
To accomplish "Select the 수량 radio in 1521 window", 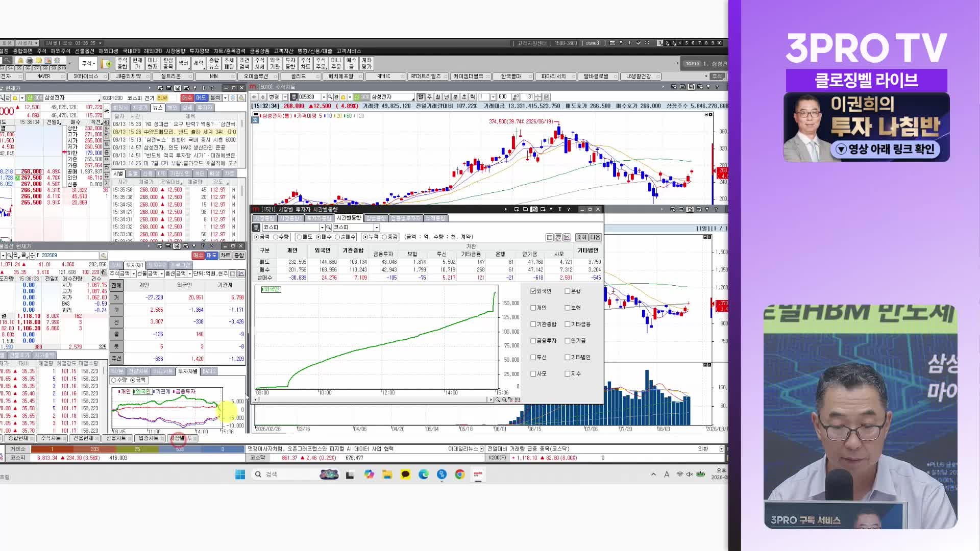I will tap(276, 237).
